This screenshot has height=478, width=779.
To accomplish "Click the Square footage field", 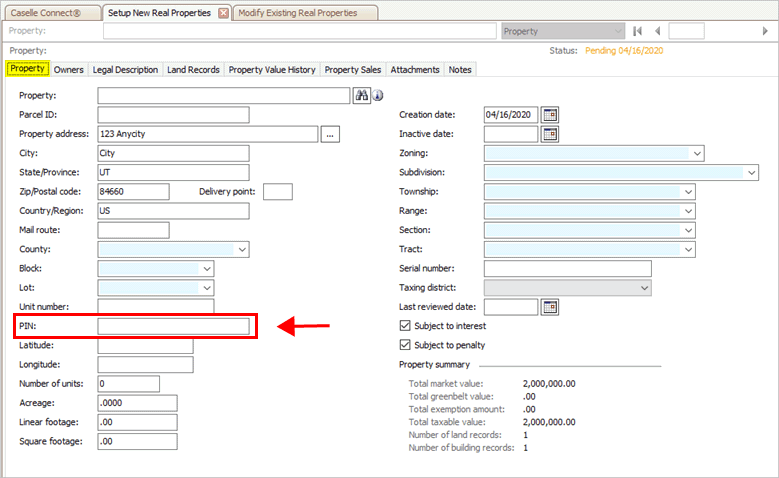I will coord(137,441).
